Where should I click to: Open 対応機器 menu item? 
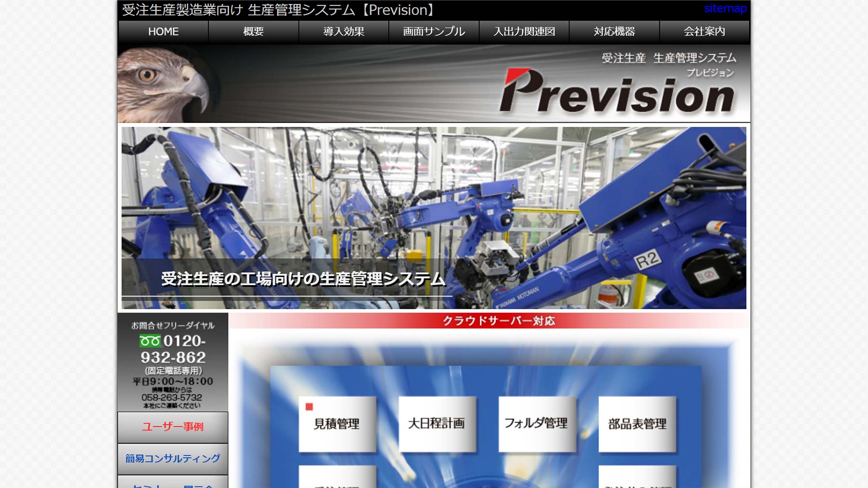614,32
